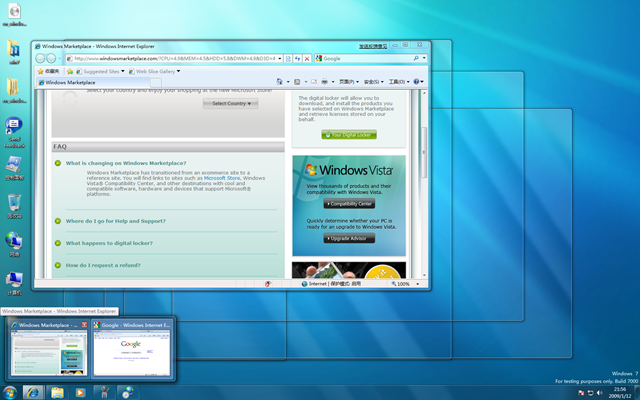Click the scrollbar down arrow
This screenshot has width=640, height=400.
click(424, 275)
